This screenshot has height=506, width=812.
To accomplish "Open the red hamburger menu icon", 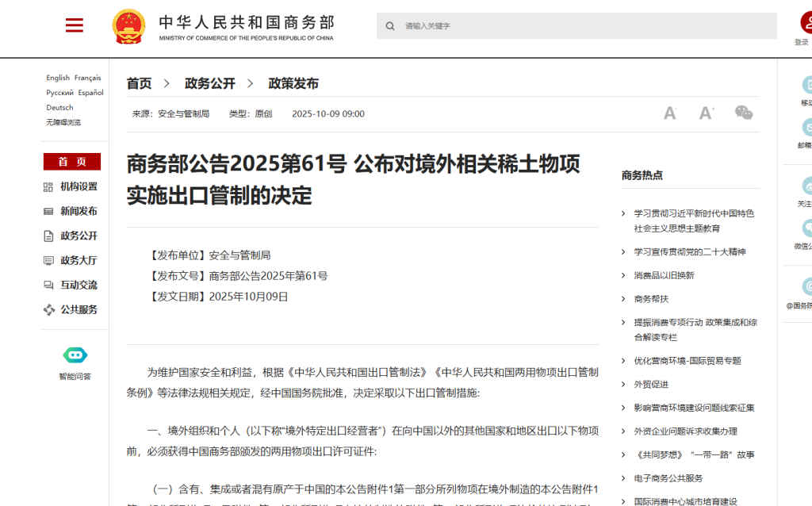I will click(74, 26).
